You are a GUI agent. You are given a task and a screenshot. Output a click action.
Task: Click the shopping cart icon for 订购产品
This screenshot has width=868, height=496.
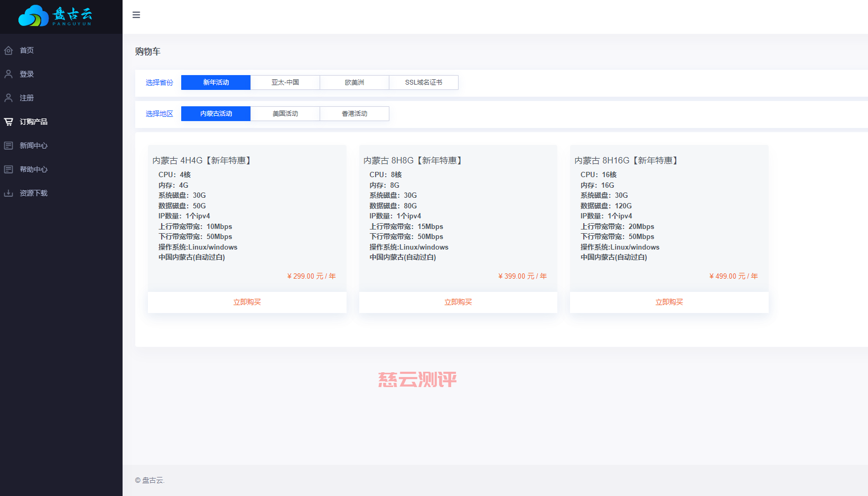[8, 121]
